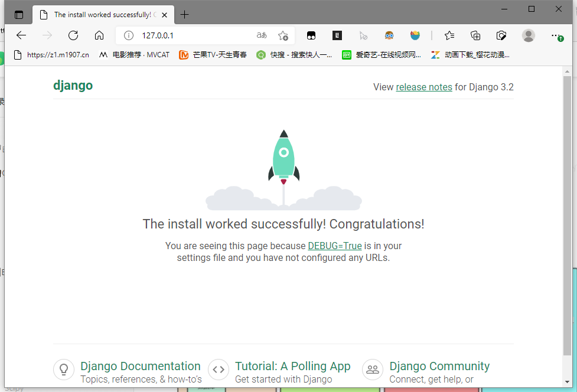577x392 pixels.
Task: Open the z1.m1907.cn bookmark
Action: click(x=51, y=55)
